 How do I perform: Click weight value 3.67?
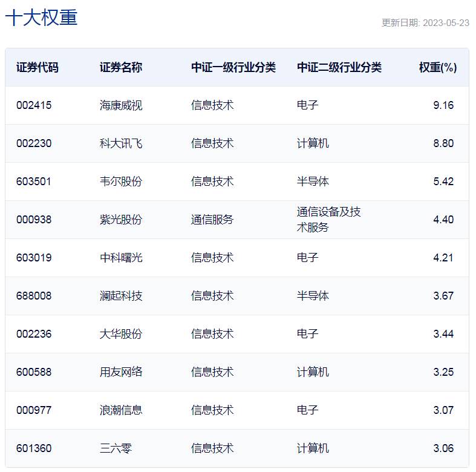click(x=443, y=296)
